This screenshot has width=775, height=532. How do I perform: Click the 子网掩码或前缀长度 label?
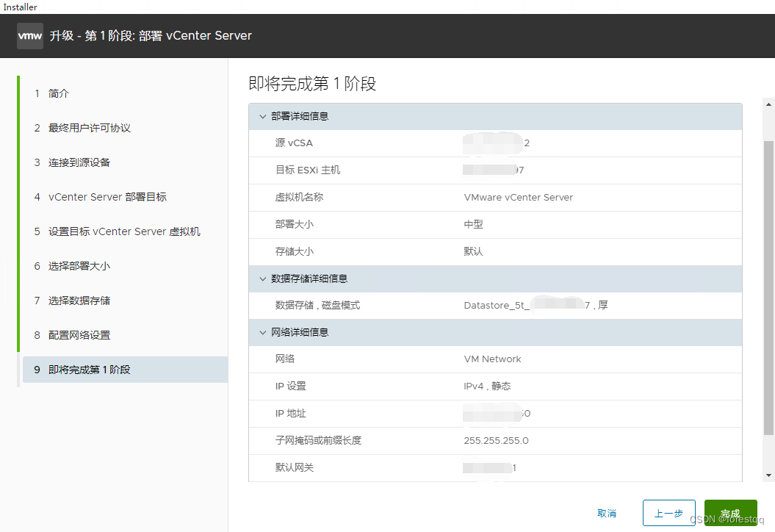pyautogui.click(x=318, y=441)
